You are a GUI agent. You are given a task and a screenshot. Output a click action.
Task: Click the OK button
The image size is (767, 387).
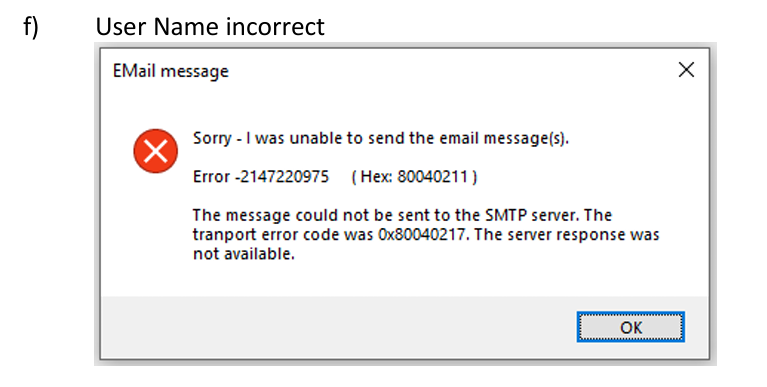pos(630,327)
